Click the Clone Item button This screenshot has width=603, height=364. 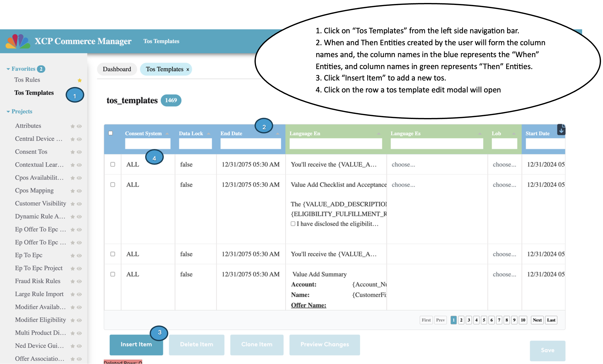(257, 345)
